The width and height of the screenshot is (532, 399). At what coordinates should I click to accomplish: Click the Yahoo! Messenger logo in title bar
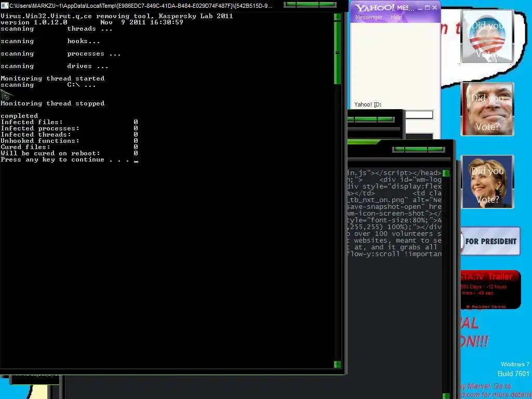click(374, 7)
